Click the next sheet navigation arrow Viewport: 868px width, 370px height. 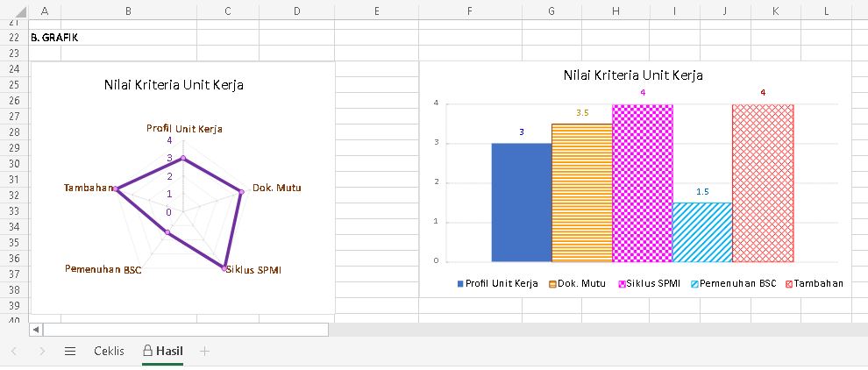(42, 351)
